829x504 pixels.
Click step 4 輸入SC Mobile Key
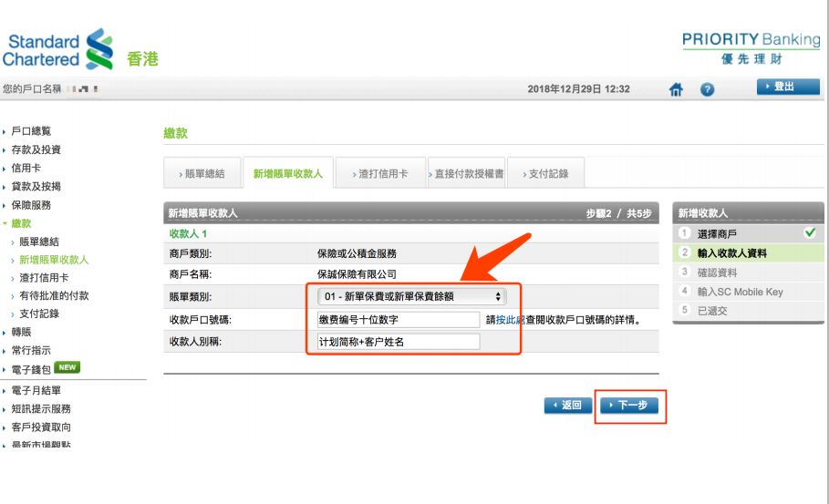point(748,292)
